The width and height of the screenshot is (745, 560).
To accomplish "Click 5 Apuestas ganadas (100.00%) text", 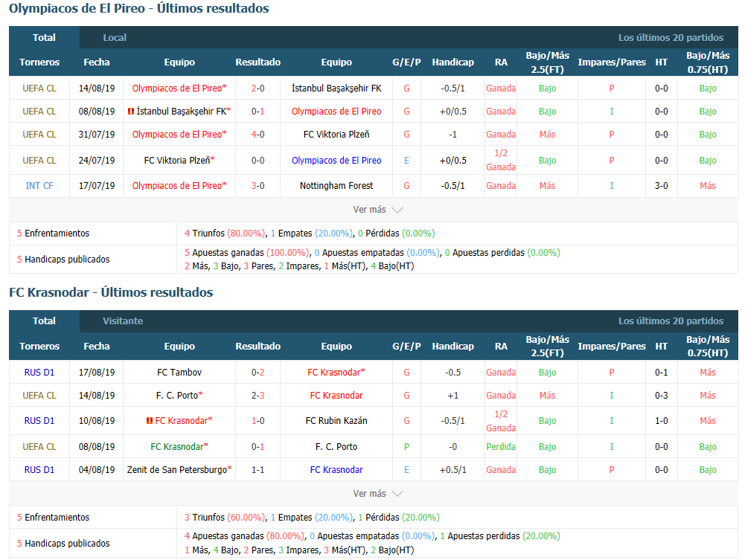I will 246,252.
